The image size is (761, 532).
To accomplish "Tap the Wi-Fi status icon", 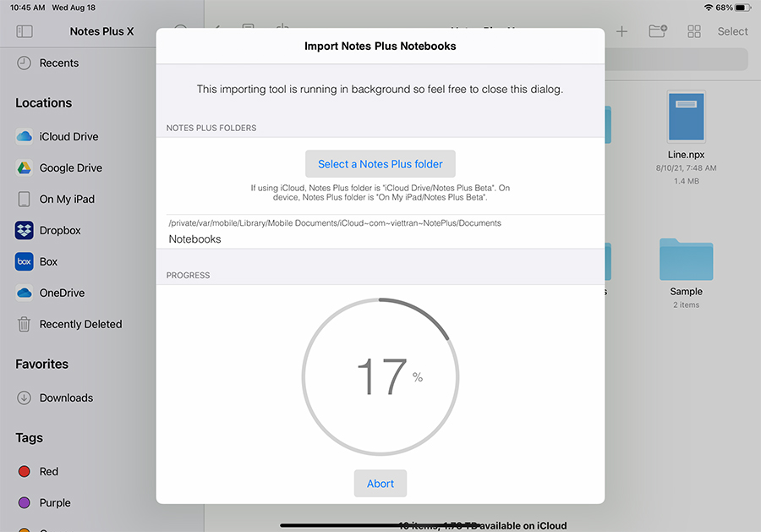I will (x=708, y=8).
